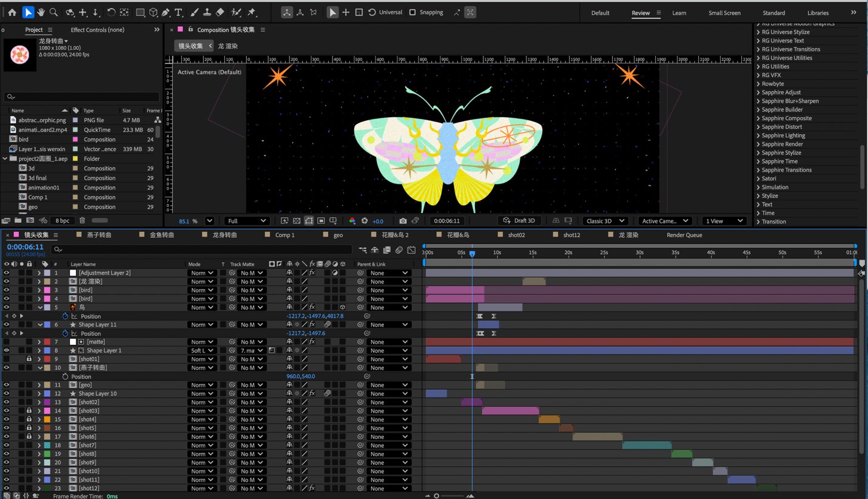Viewport: 868px width, 499px height.
Task: Click the Draft 3D button
Action: click(520, 221)
